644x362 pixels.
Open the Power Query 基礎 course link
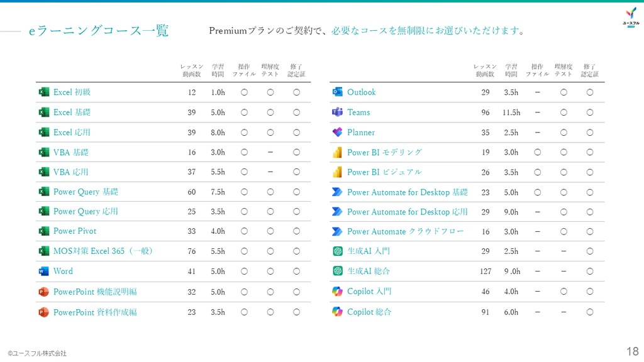(86, 192)
